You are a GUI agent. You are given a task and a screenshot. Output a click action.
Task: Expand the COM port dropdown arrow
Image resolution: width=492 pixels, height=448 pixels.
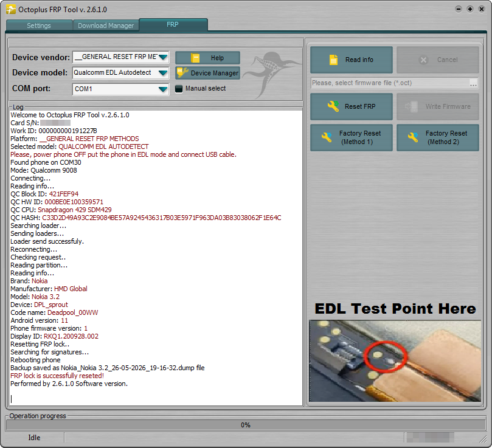pyautogui.click(x=163, y=89)
